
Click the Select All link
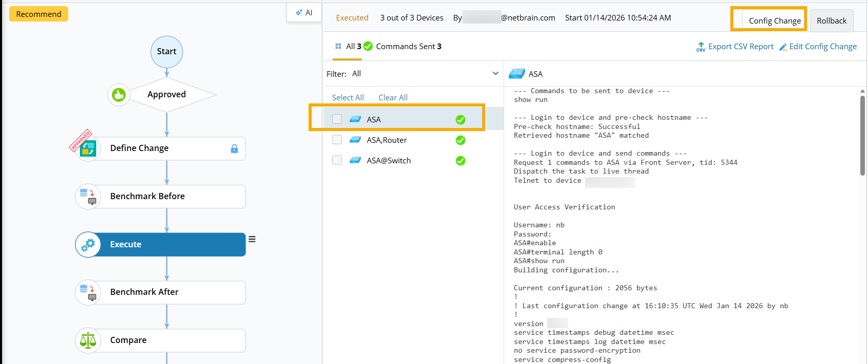pyautogui.click(x=348, y=97)
